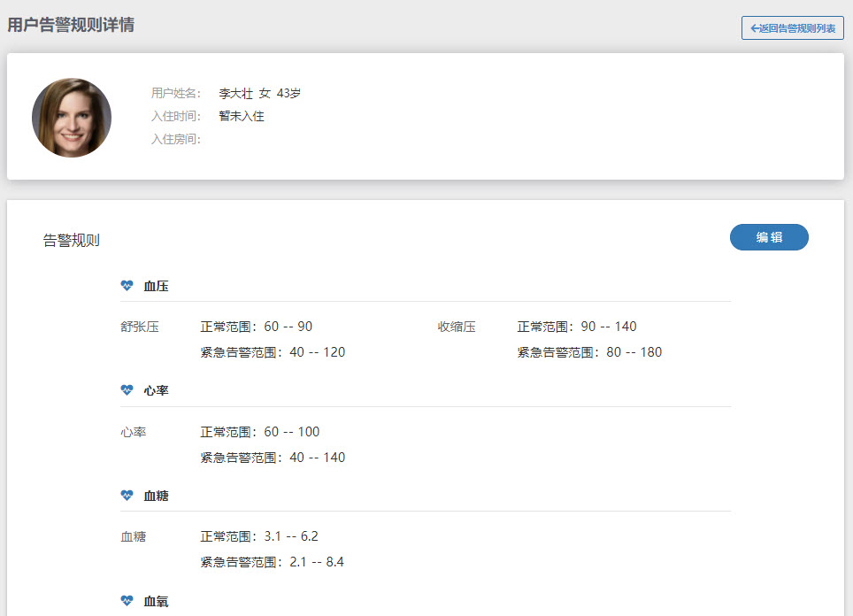This screenshot has height=616, width=853.
Task: Click the heartbeat icon beside 血糖
Action: pyautogui.click(x=127, y=496)
